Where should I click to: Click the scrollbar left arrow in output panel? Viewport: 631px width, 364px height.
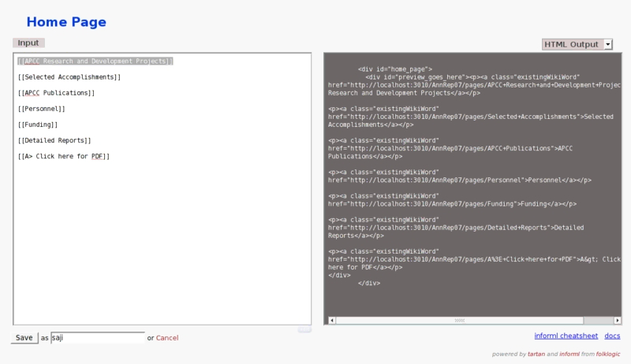[x=331, y=321]
